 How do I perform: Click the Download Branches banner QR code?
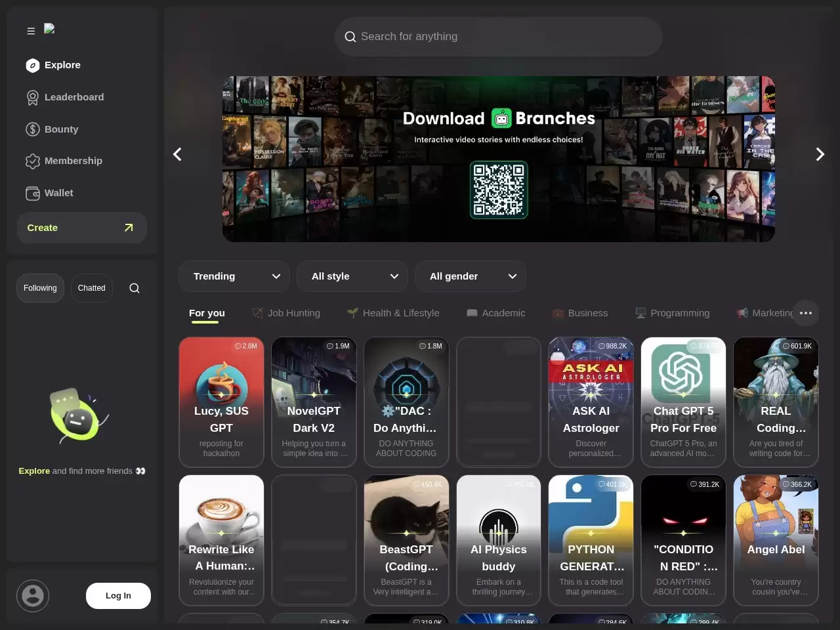click(499, 190)
